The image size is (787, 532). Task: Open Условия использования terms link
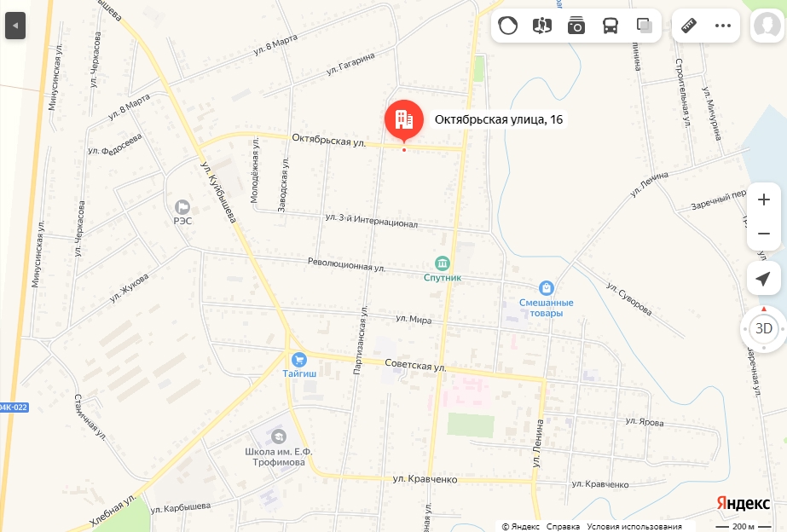(634, 527)
